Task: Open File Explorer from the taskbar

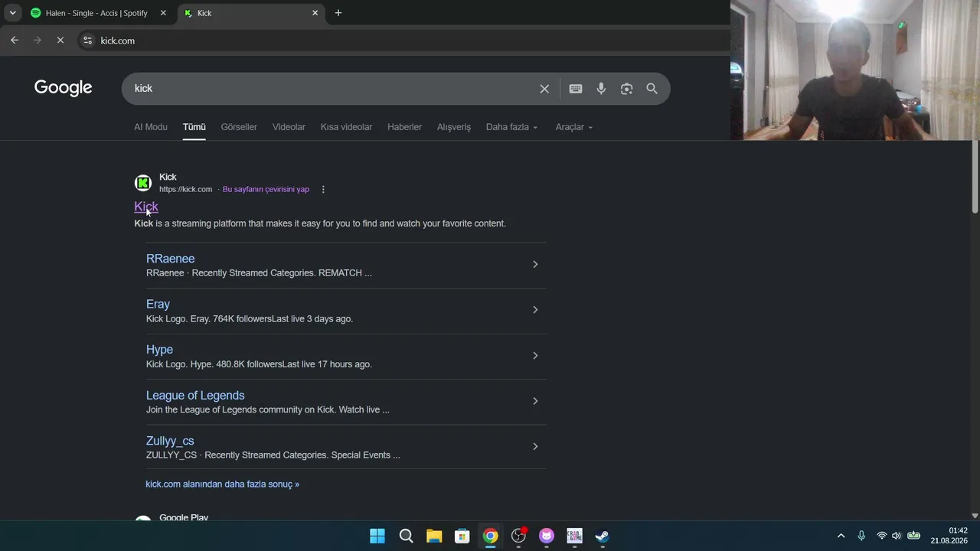Action: 434,536
